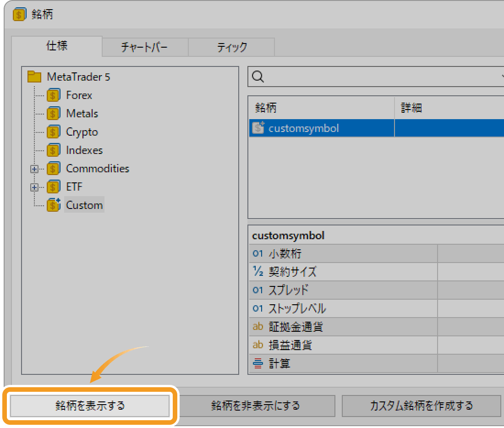The image size is (504, 428).
Task: Click the 計算 property label
Action: pos(279,363)
